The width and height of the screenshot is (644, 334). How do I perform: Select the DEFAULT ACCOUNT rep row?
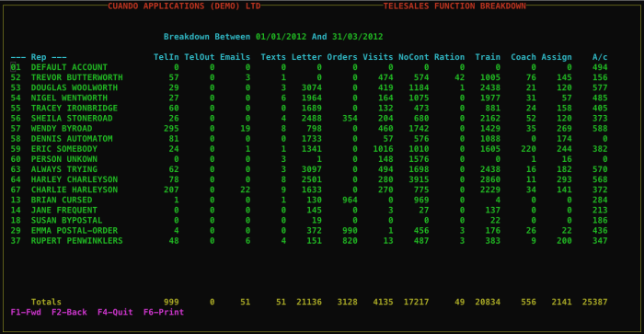tap(309, 67)
